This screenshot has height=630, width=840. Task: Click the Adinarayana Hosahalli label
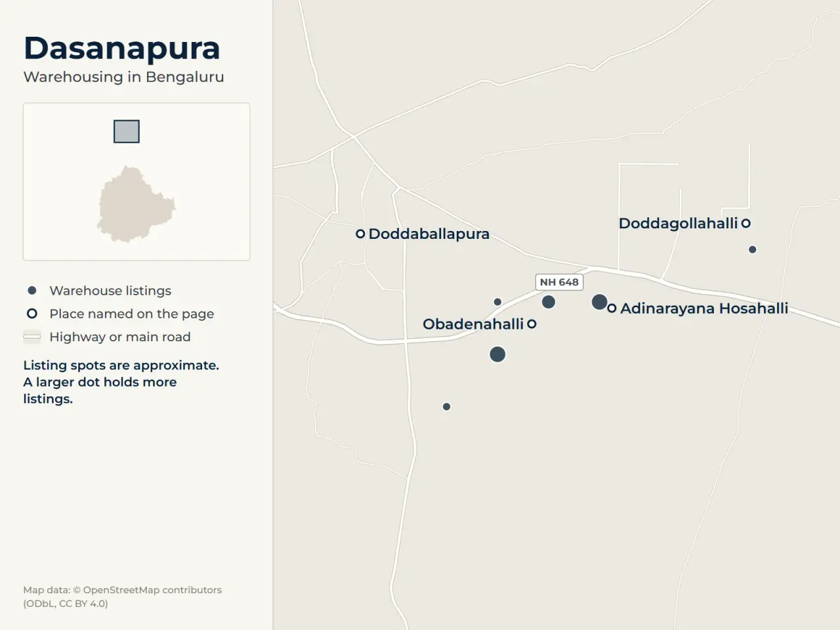click(x=704, y=308)
